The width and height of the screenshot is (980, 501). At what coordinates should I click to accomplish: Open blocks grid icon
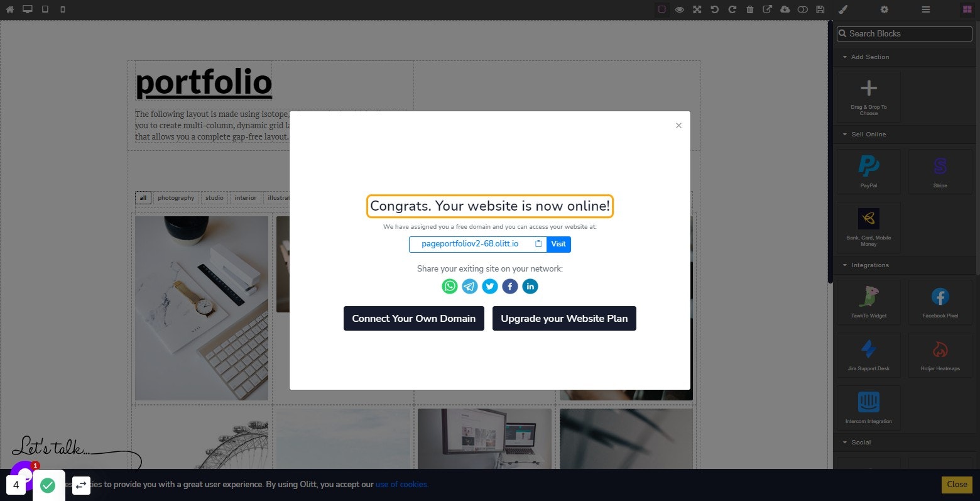(967, 9)
